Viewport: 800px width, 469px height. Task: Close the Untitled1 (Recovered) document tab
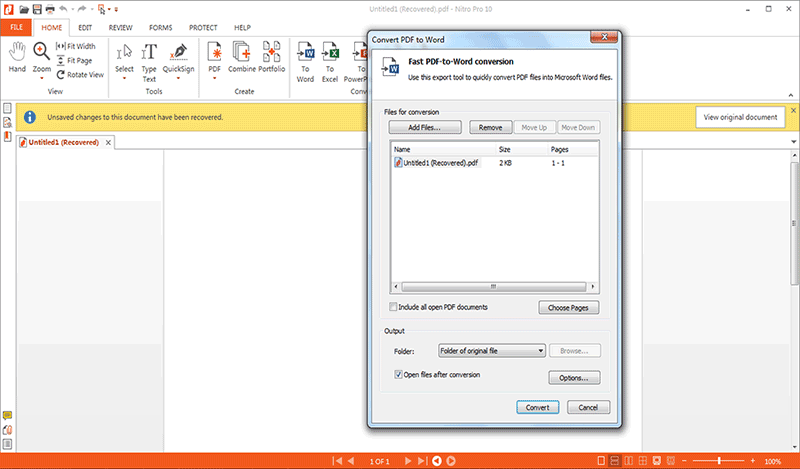pyautogui.click(x=108, y=142)
